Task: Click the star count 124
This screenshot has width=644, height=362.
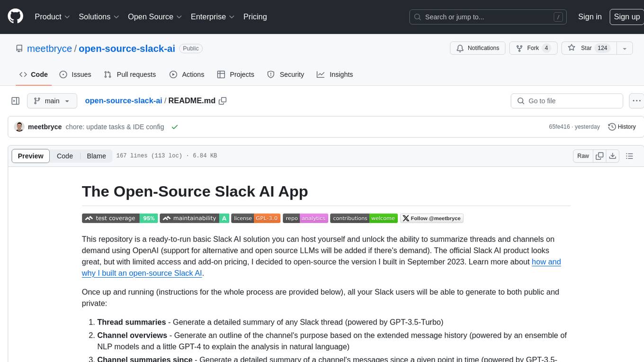Action: (602, 48)
